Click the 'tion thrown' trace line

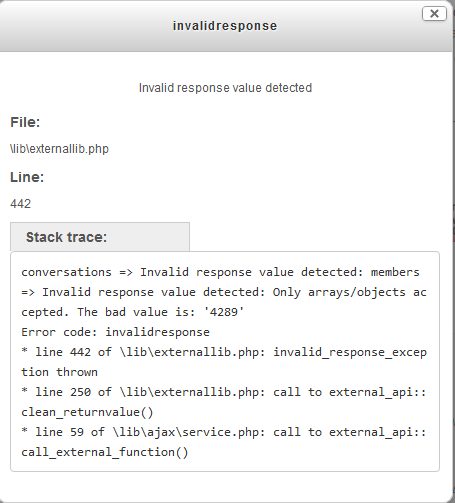tap(60, 372)
